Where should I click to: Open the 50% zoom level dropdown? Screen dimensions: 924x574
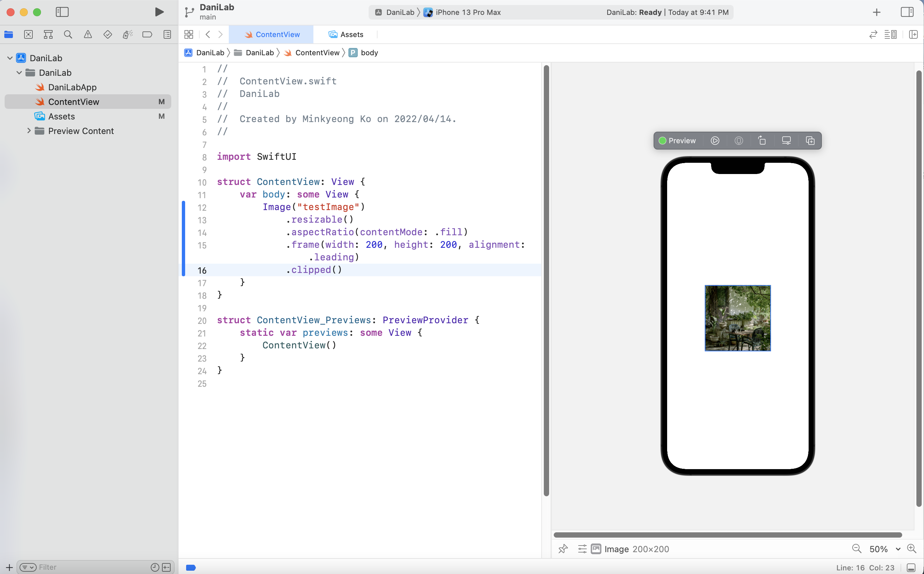click(x=884, y=549)
